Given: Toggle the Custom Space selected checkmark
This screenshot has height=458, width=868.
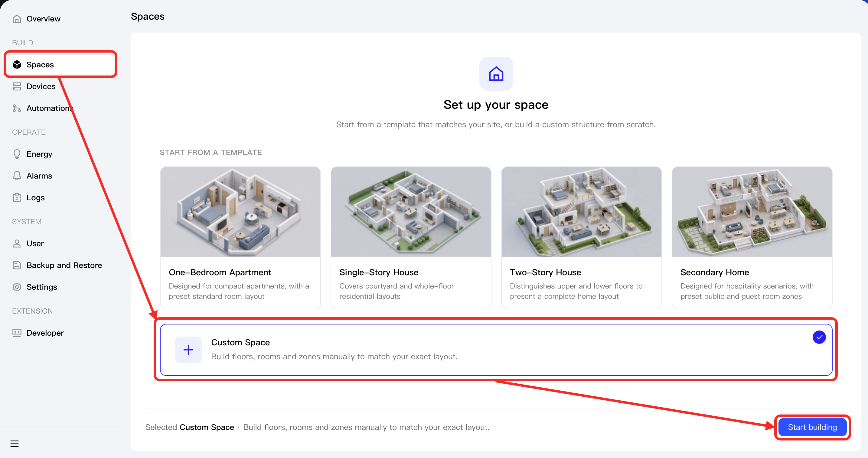Looking at the screenshot, I should (819, 337).
